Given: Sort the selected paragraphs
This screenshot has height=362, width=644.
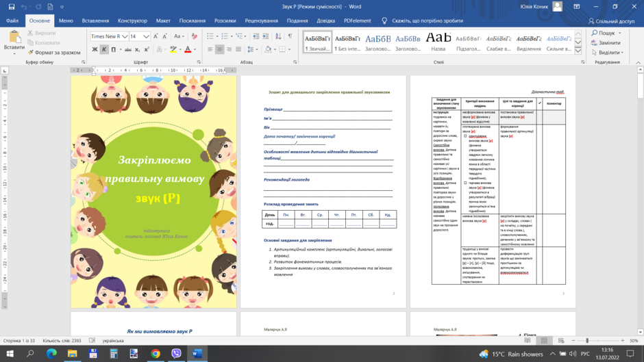Looking at the screenshot, I should pyautogui.click(x=278, y=36).
